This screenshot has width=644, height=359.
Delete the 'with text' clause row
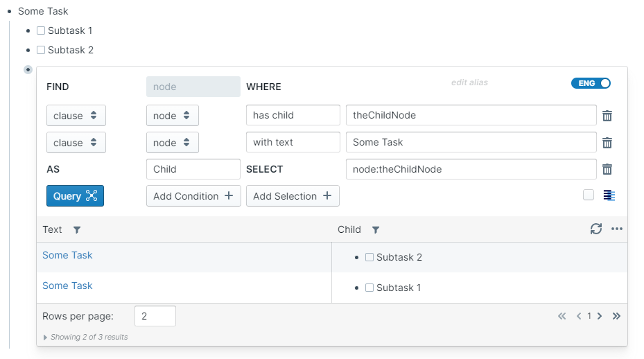point(607,143)
